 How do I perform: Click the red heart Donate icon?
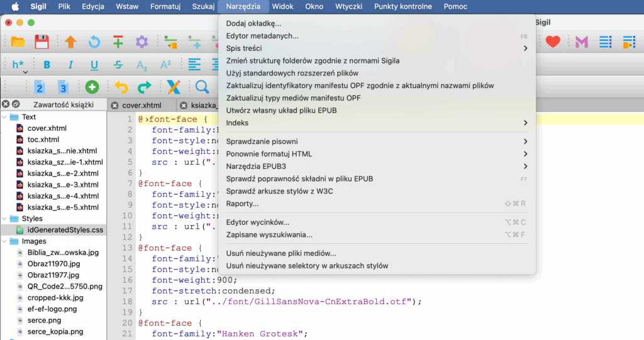[x=553, y=42]
